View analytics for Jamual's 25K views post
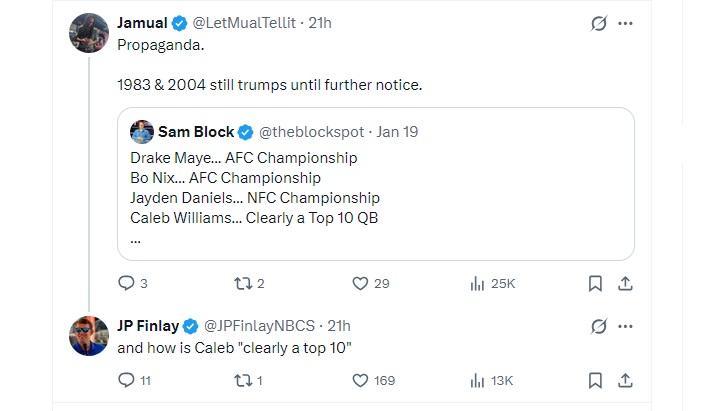Screen dimensions: 713x411 coord(478,283)
